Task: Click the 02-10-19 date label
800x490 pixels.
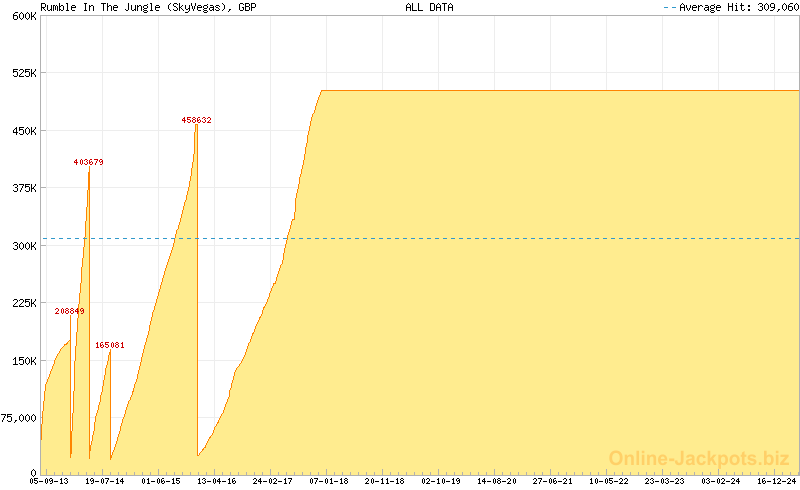Action: [440, 481]
